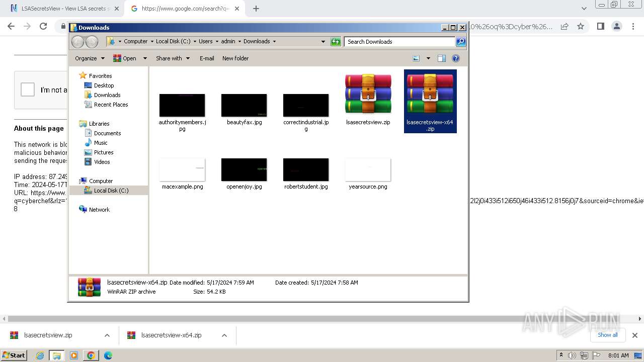Bookmark this page with the star icon
644x362 pixels.
(581, 26)
